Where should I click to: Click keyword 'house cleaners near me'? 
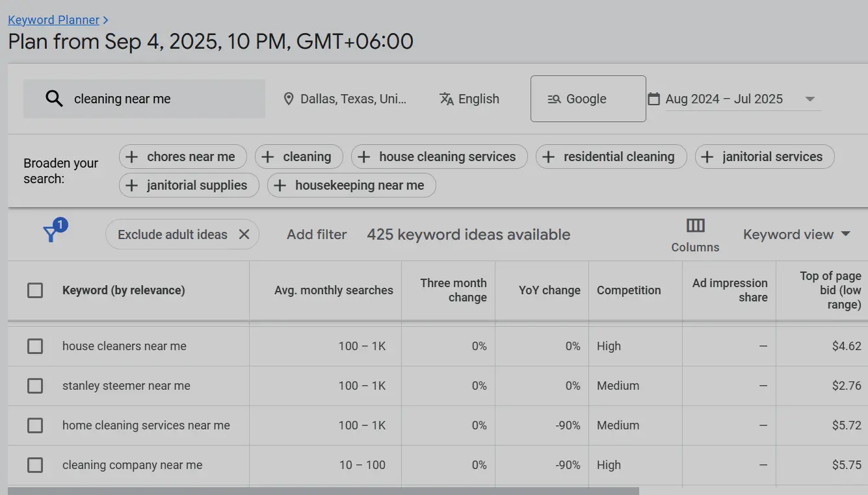coord(124,346)
